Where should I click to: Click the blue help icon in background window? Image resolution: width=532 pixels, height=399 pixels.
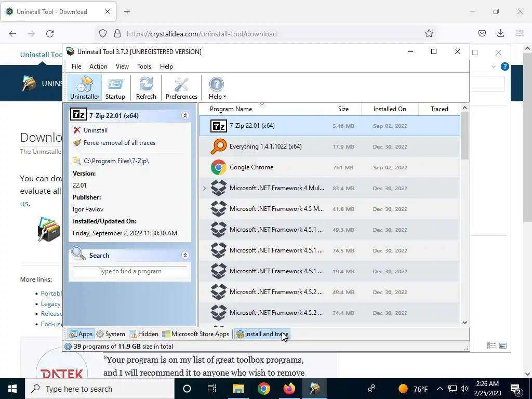pyautogui.click(x=504, y=66)
